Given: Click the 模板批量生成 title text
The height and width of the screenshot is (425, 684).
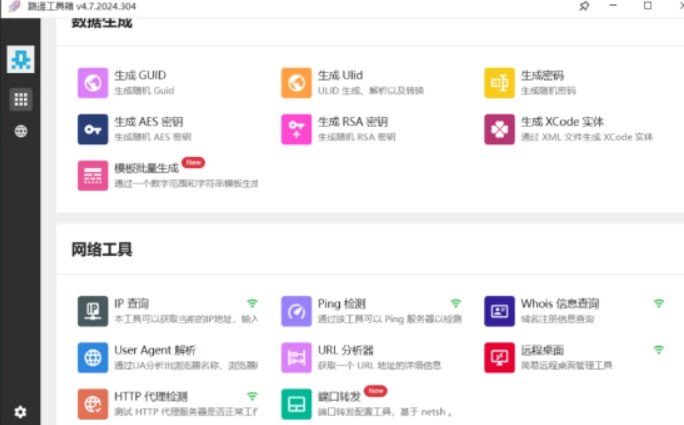Looking at the screenshot, I should [x=147, y=168].
